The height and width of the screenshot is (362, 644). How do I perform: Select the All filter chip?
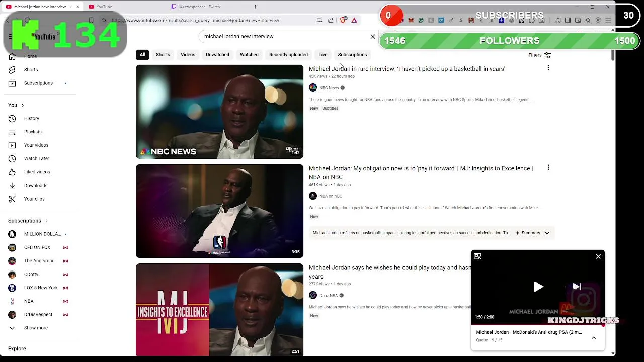tap(142, 55)
